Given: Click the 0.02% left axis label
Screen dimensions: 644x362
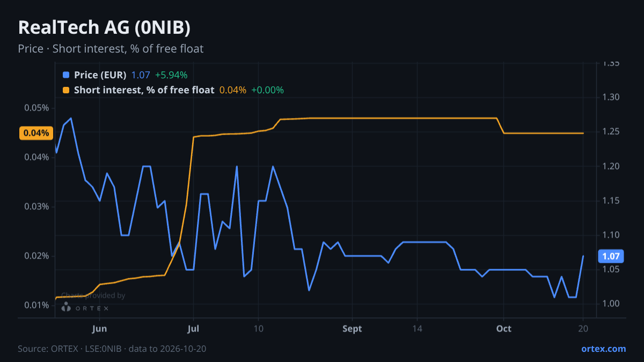Looking at the screenshot, I should coord(36,256).
